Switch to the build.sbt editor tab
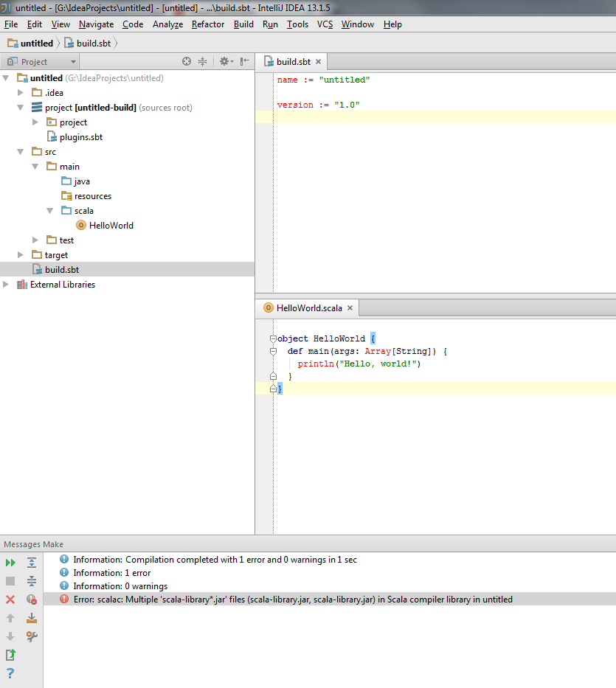This screenshot has width=616, height=688. tap(293, 62)
